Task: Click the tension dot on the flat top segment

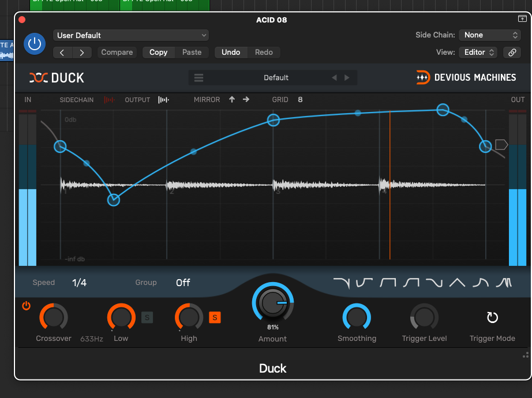Action: pos(358,113)
